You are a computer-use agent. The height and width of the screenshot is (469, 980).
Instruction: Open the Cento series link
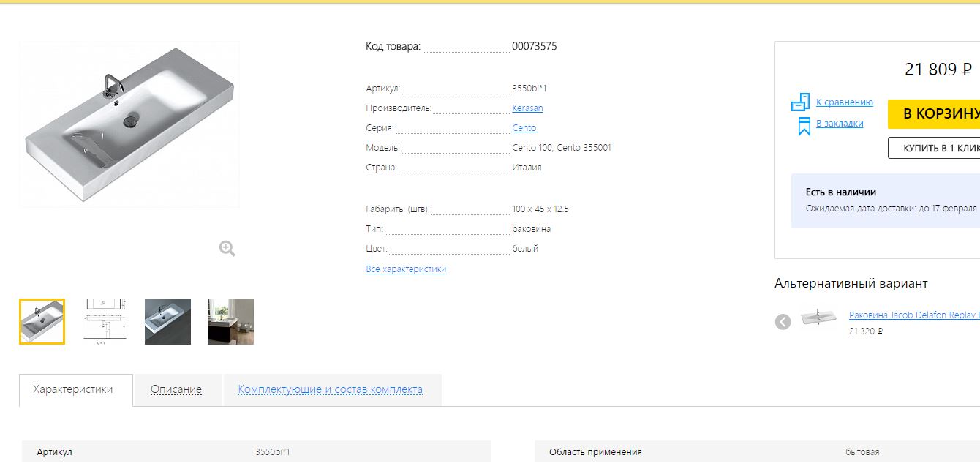524,128
